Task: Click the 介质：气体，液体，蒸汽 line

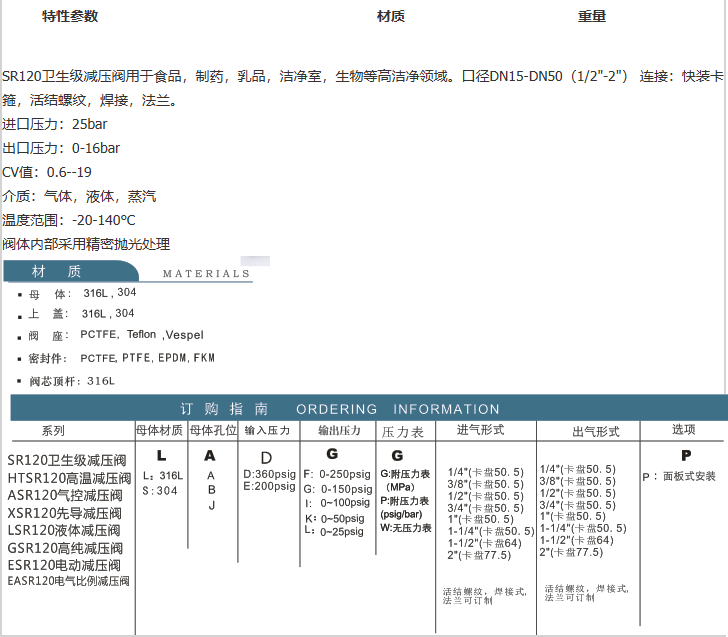Action: [x=79, y=196]
